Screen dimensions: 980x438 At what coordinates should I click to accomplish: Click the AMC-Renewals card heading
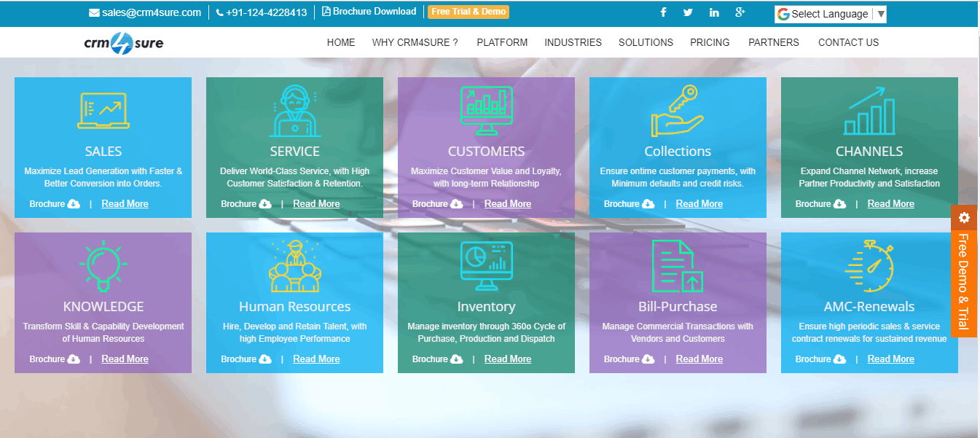coord(869,307)
